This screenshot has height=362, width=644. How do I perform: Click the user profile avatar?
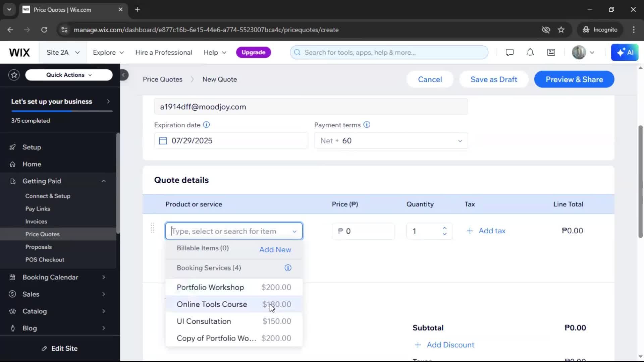point(579,52)
